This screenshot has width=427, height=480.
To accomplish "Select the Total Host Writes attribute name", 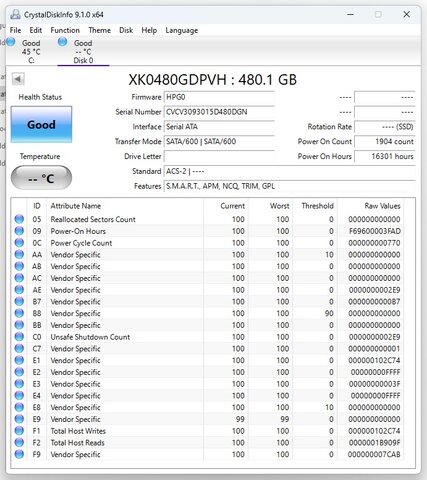I will coord(78,431).
